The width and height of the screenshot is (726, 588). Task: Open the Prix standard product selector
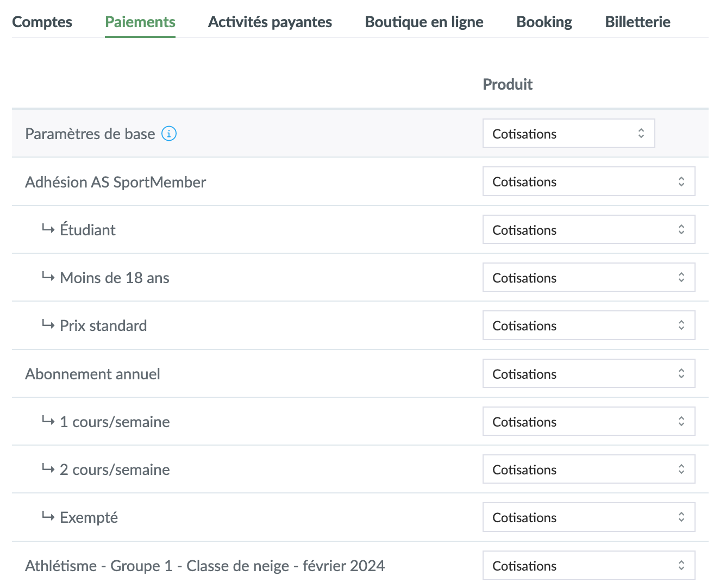click(x=589, y=326)
